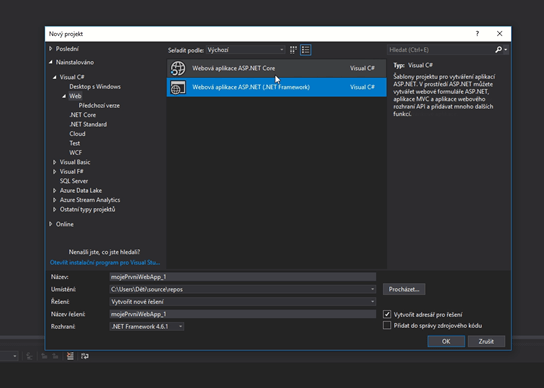Click the Název project name field
This screenshot has height=388, width=544.
coord(243,277)
